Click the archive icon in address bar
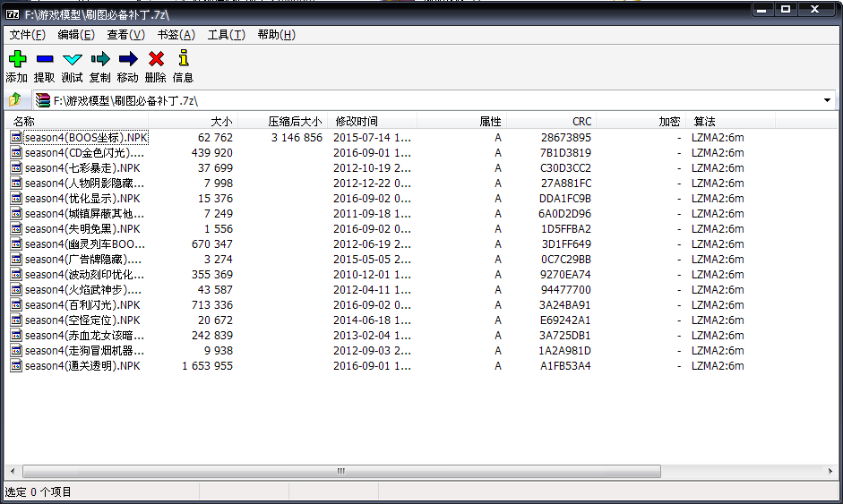843x504 pixels. coord(42,100)
